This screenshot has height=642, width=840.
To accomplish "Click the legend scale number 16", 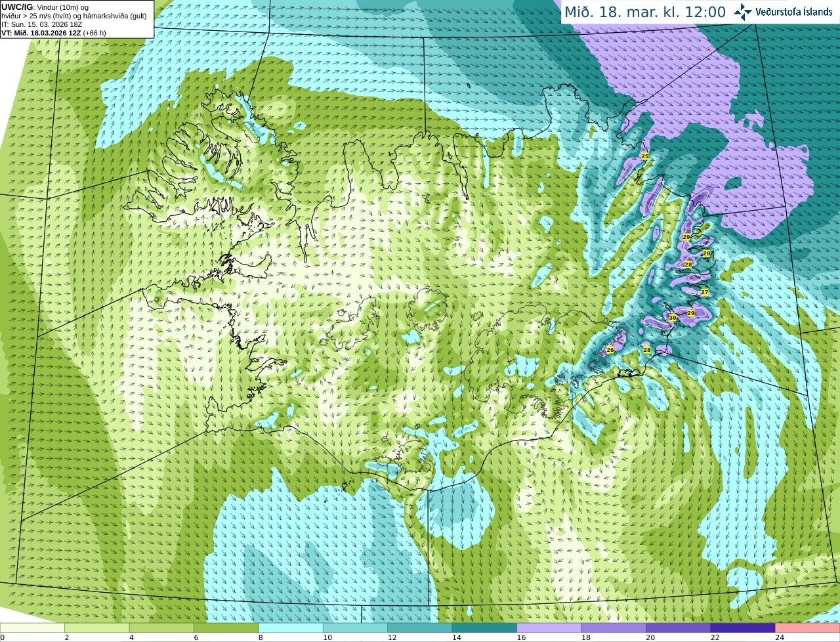I will click(x=521, y=637).
